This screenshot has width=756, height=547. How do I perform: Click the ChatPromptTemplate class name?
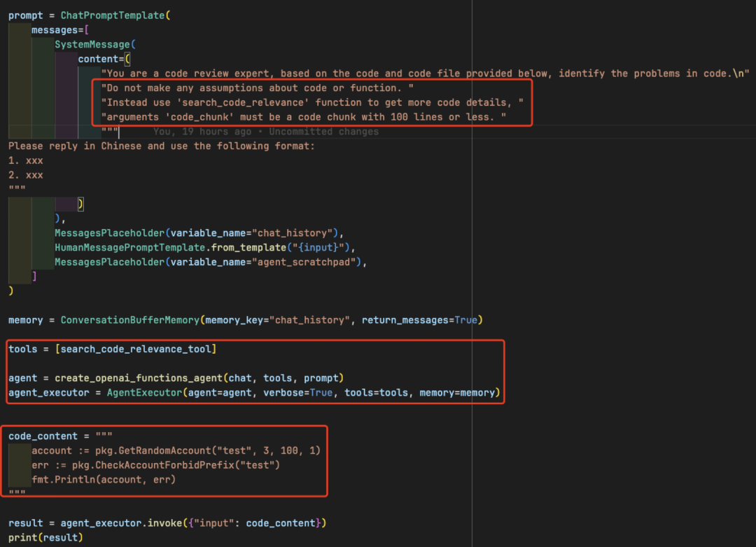(112, 15)
